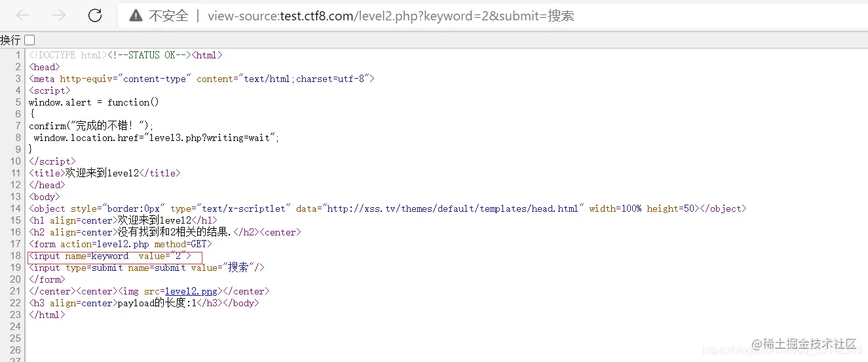Click the <title>欢迎来到level2 line
This screenshot has width=868, height=362.
point(105,173)
